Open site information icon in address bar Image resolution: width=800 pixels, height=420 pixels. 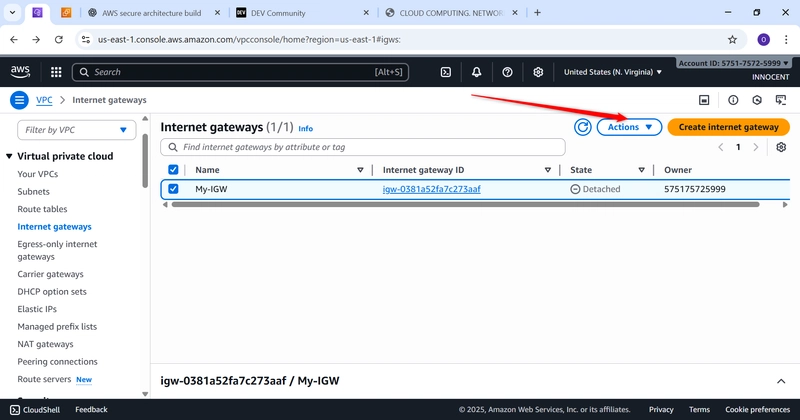pos(86,39)
